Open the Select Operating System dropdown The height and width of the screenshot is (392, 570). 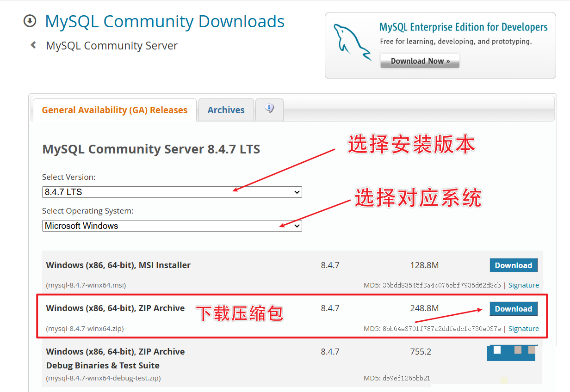(x=172, y=226)
